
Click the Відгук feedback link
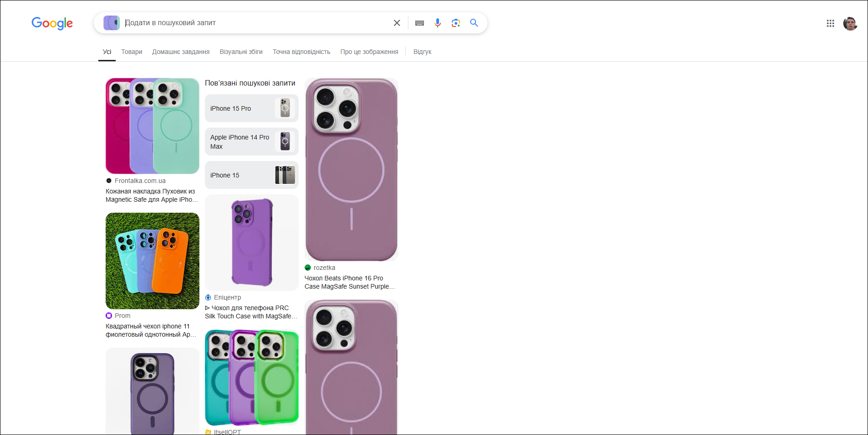[x=422, y=52]
